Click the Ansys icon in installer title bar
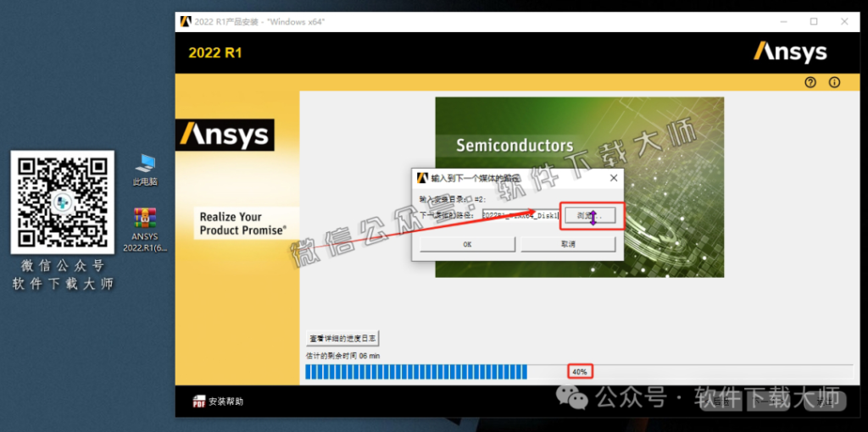 pyautogui.click(x=186, y=21)
